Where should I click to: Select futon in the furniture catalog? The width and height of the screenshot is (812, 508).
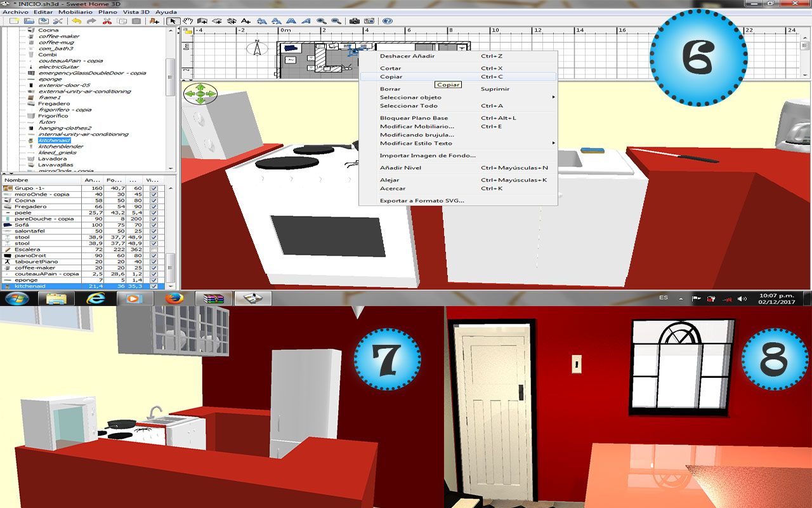coord(47,122)
